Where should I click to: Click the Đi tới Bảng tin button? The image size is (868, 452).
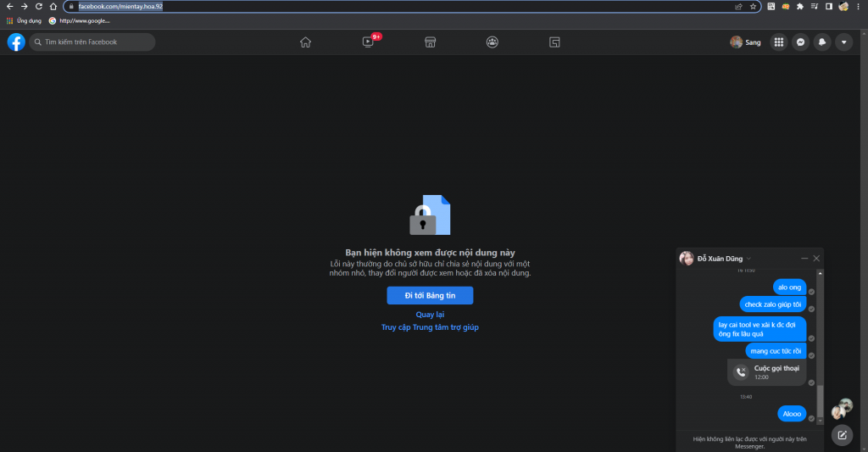point(430,295)
